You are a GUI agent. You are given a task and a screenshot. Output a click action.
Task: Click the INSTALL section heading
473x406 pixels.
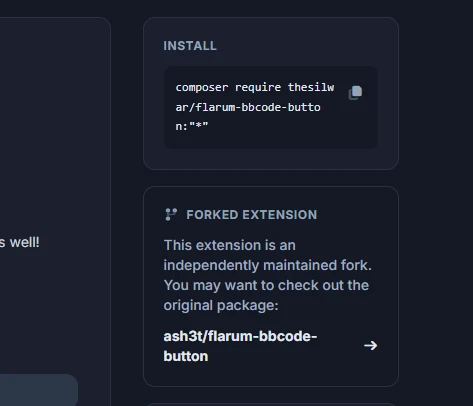190,46
